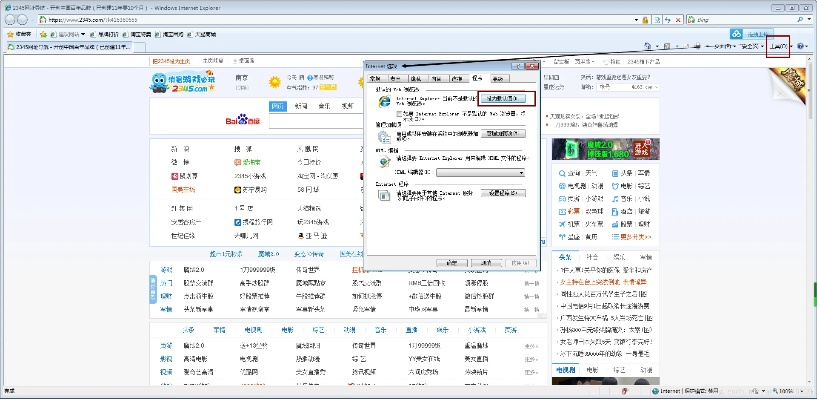Click the IE back navigation arrow
This screenshot has height=400, width=817.
(9, 21)
